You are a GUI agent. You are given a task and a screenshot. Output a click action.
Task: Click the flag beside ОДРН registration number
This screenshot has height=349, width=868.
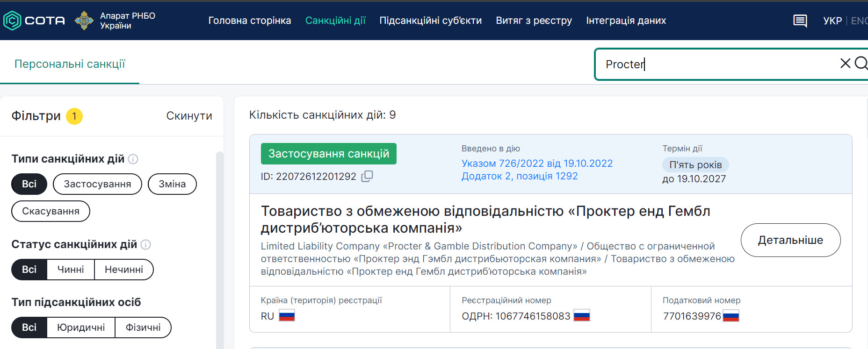click(582, 316)
